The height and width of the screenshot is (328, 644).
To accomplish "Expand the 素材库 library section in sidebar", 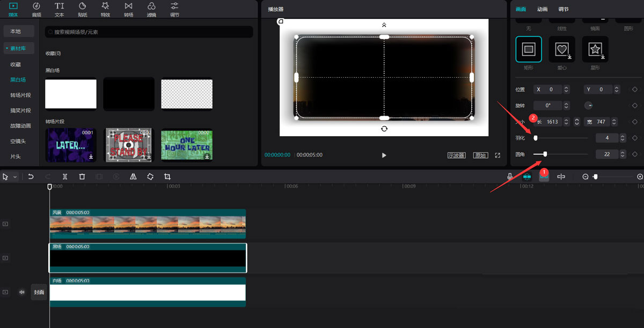I will click(19, 48).
